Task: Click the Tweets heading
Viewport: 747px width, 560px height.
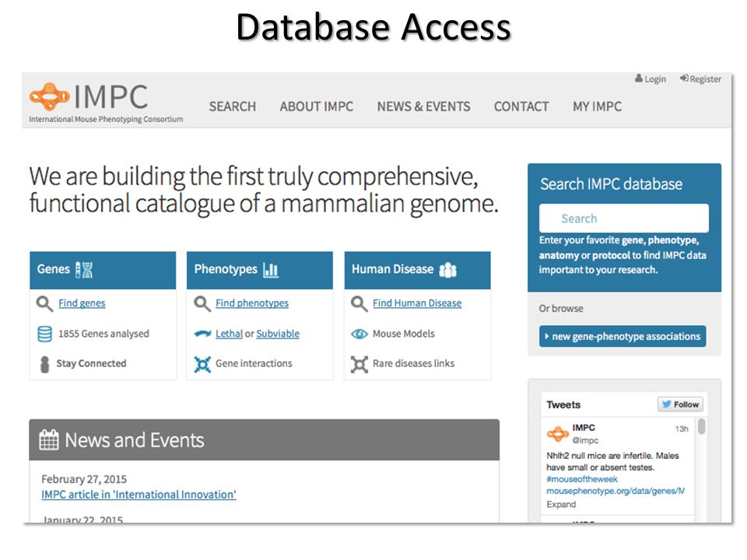Action: tap(563, 404)
